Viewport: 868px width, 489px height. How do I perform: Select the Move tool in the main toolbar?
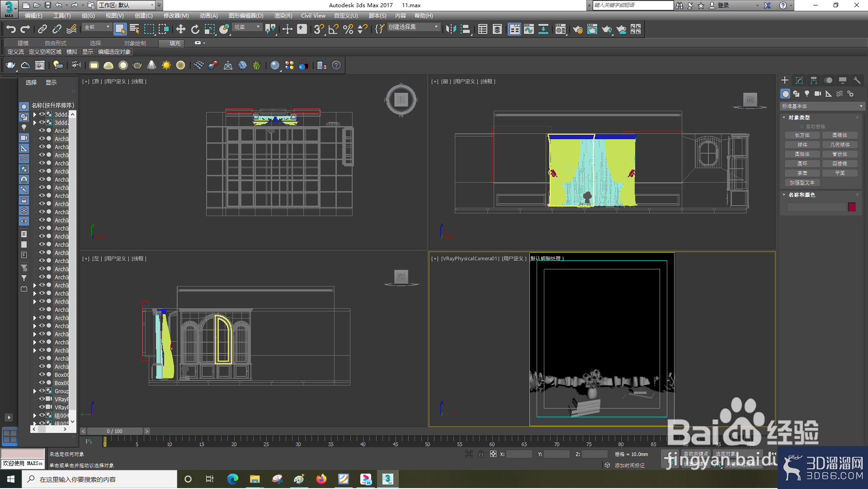tap(181, 29)
